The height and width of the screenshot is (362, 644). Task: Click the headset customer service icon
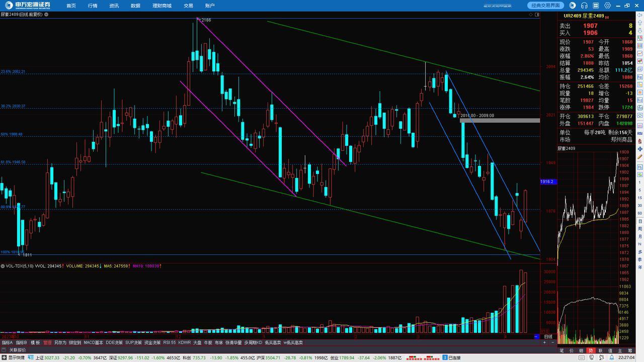pos(584,6)
